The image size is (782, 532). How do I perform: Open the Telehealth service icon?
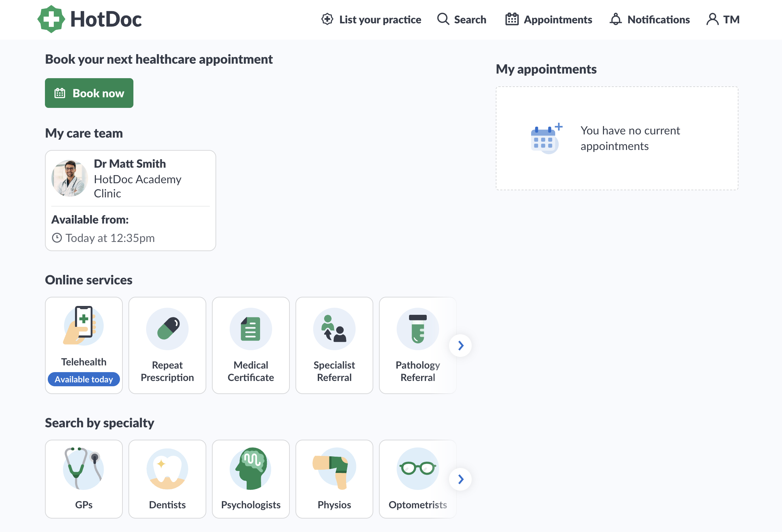click(x=84, y=326)
